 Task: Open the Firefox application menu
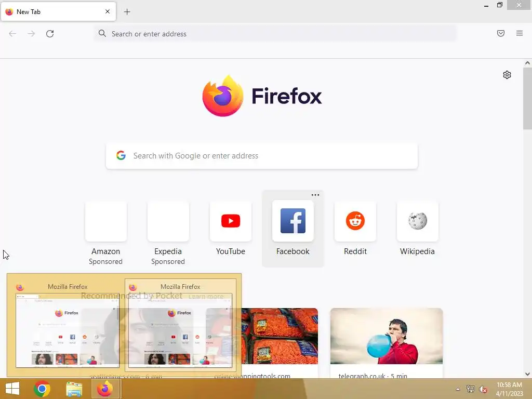[520, 33]
